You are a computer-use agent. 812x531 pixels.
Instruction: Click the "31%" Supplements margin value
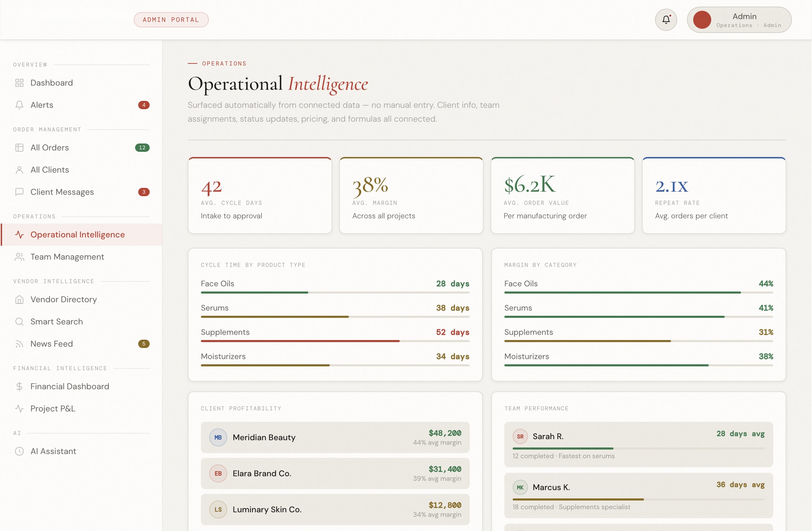click(766, 332)
